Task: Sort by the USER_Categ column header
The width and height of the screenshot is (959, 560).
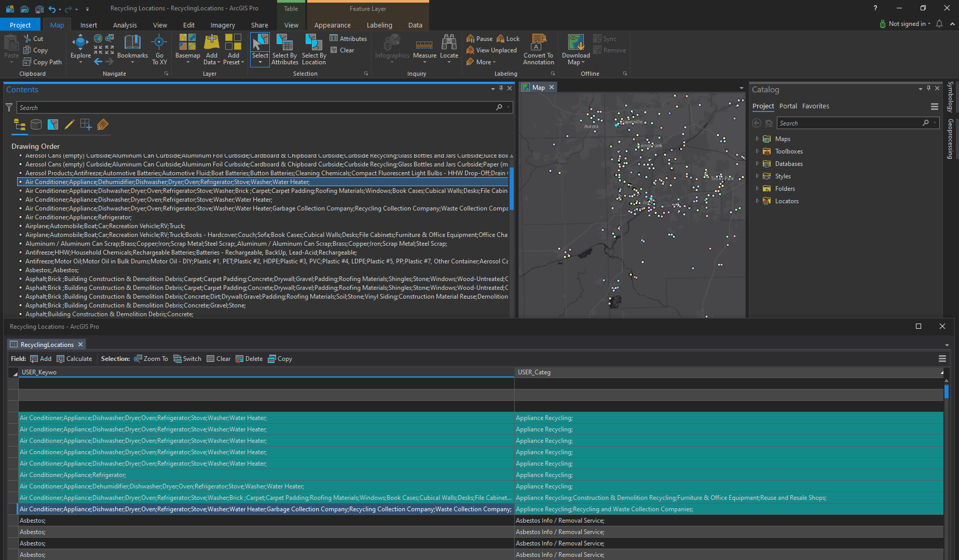Action: coord(728,372)
